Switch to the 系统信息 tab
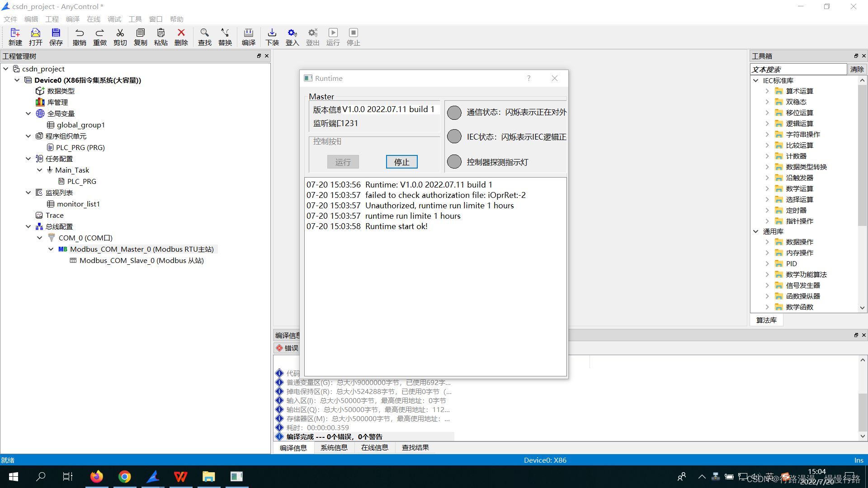Screen dimensions: 868x488 pos(334,447)
